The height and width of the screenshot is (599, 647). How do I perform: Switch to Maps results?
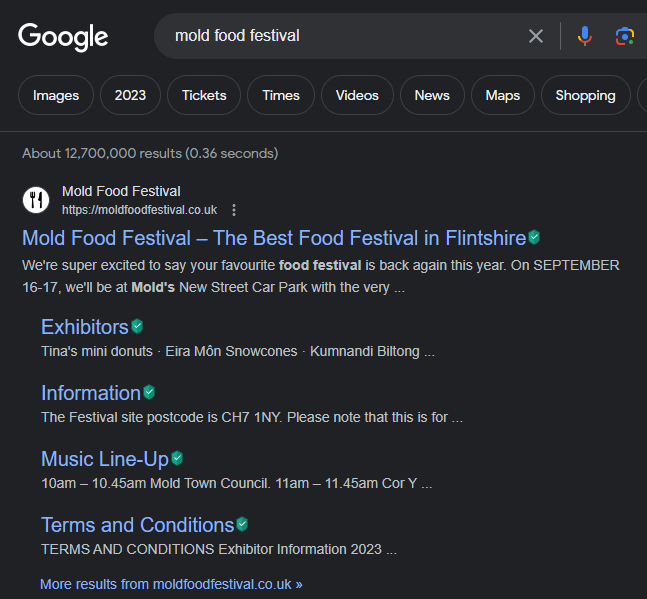(x=503, y=95)
